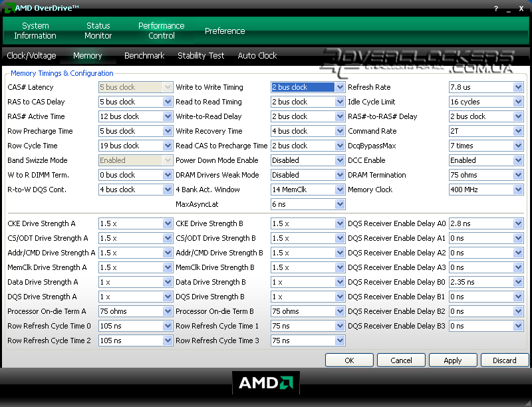Expand MaxAsyncLat dropdown
The width and height of the screenshot is (532, 407).
pyautogui.click(x=340, y=204)
